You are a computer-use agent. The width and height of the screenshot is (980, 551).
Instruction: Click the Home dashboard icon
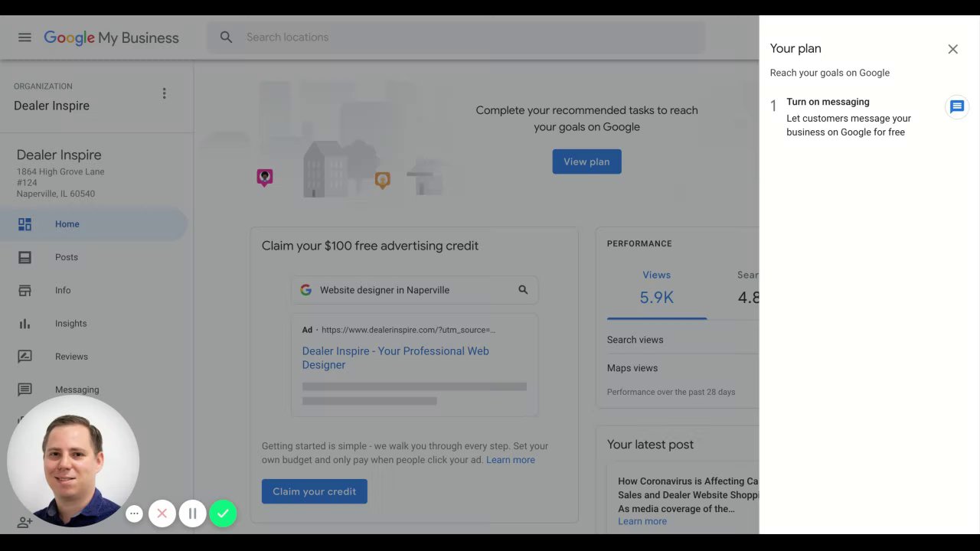click(x=24, y=224)
